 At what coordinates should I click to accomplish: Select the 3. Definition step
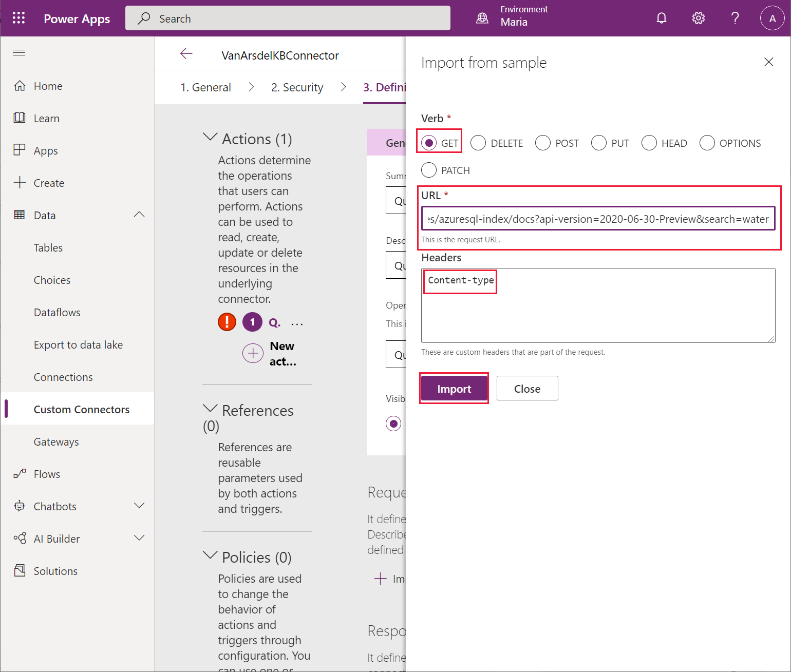click(384, 87)
